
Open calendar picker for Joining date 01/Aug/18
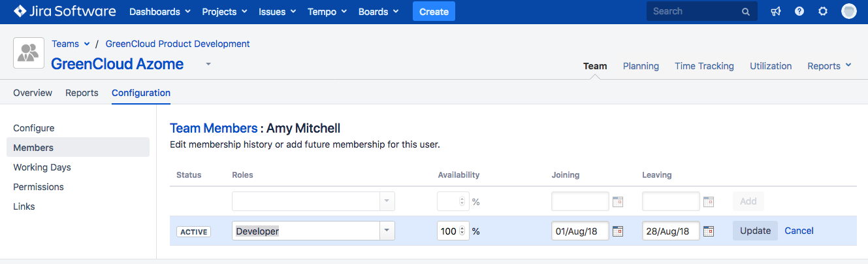[x=618, y=231]
